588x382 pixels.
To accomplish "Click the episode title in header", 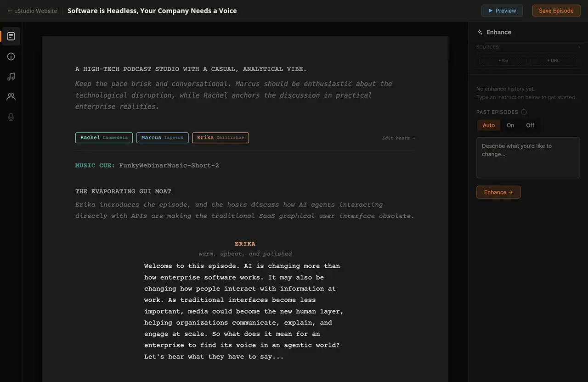I will (x=152, y=11).
